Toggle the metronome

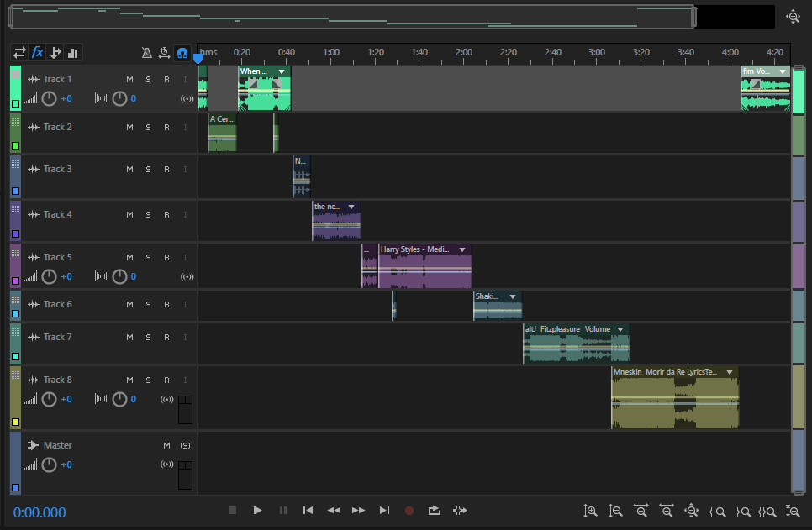click(x=146, y=53)
